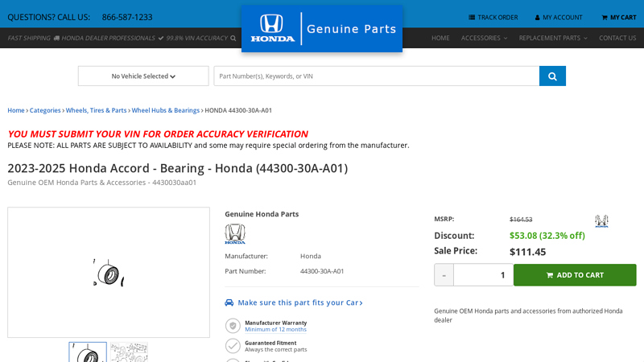Go to the Home menu item

pyautogui.click(x=440, y=38)
